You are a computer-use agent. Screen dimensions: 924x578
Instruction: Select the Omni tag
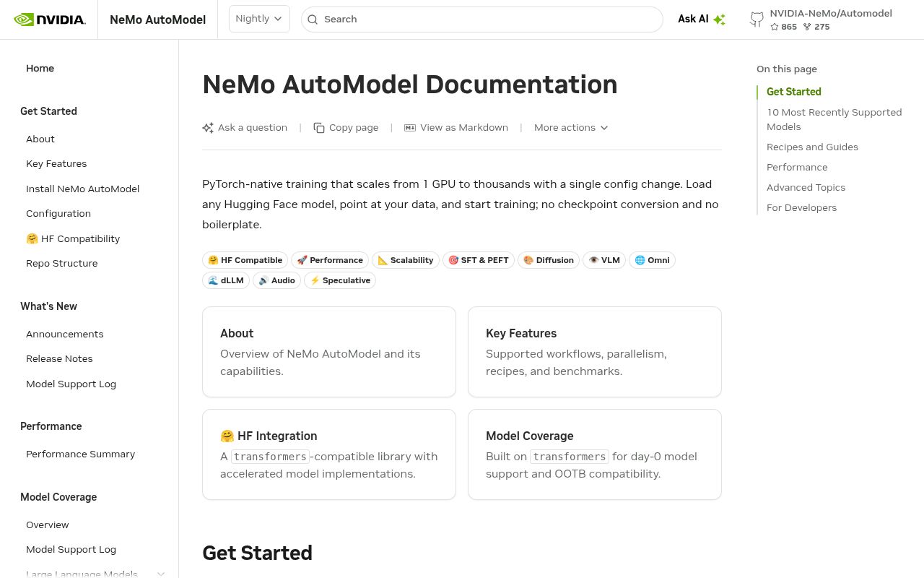(652, 260)
